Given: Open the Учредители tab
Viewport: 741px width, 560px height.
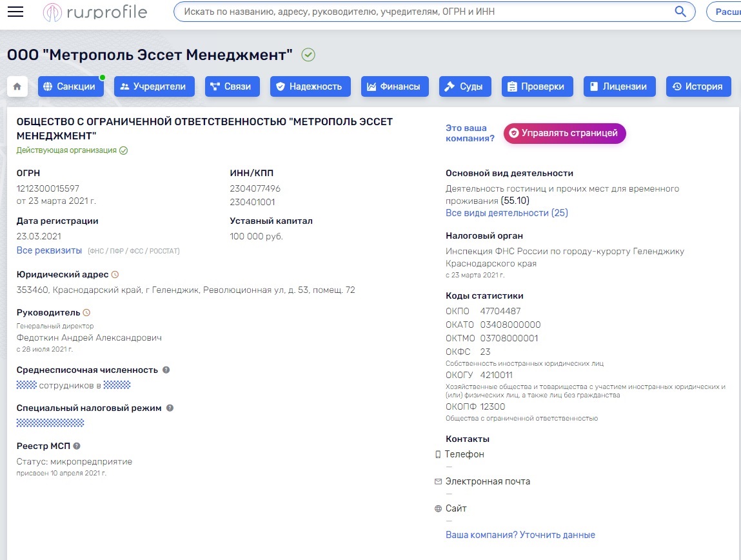Looking at the screenshot, I should click(154, 86).
